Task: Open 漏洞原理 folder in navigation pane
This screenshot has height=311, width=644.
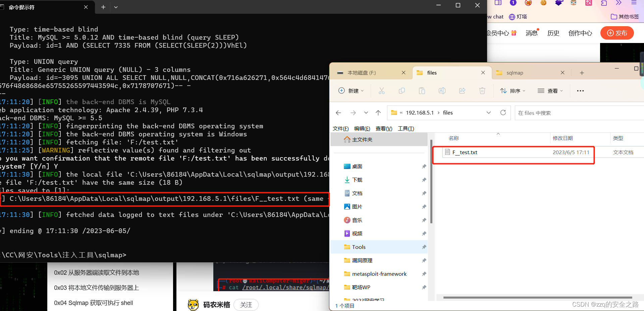Action: pyautogui.click(x=362, y=260)
